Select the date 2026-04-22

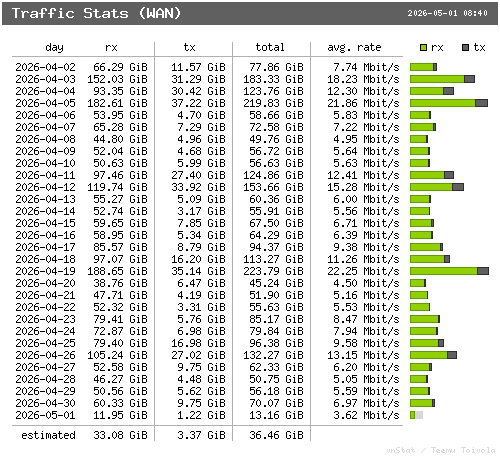point(45,307)
